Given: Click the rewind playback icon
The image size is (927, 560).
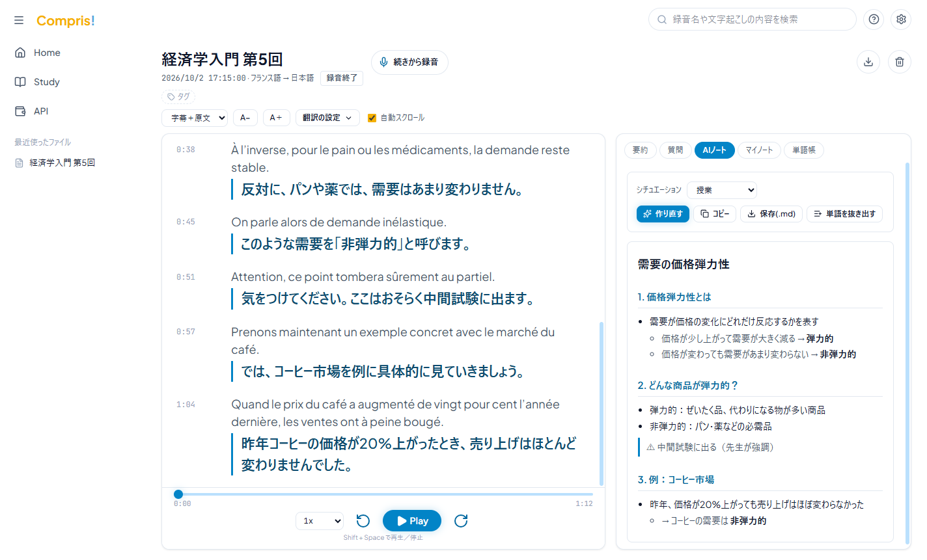Looking at the screenshot, I should (363, 521).
